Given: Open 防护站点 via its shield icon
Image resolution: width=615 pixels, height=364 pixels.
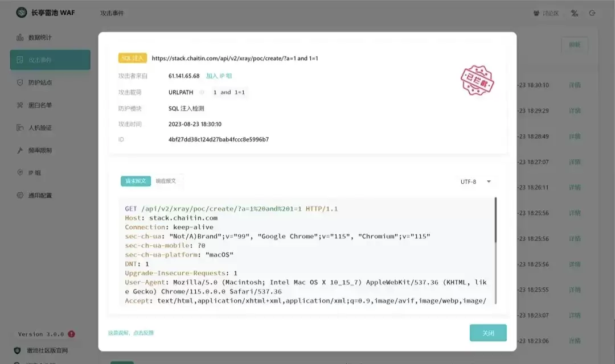Looking at the screenshot, I should click(20, 82).
